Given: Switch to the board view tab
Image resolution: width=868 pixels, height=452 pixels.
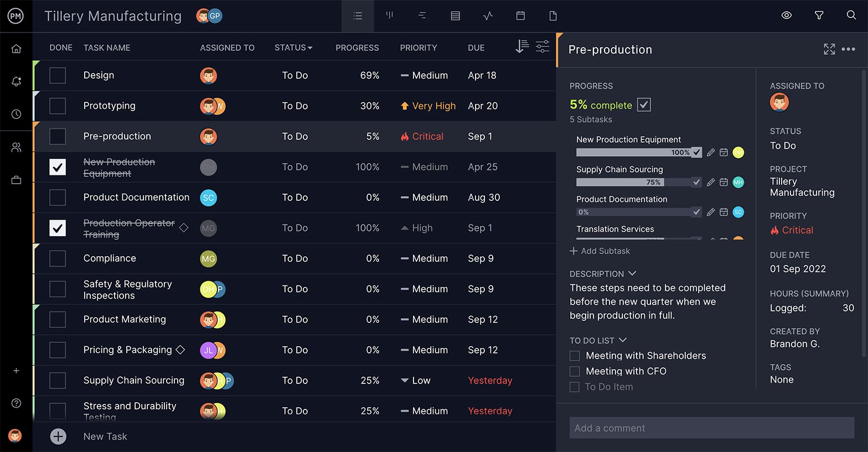Looking at the screenshot, I should click(x=390, y=16).
